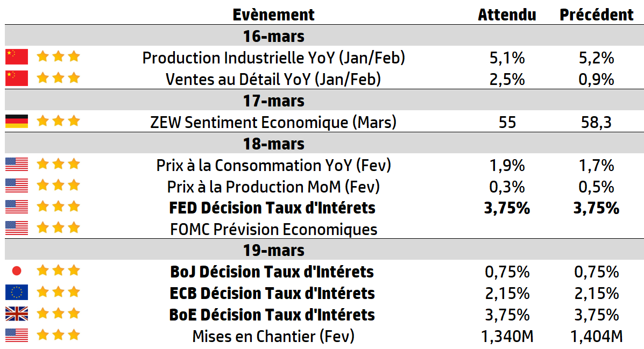Click the Précédent column header
This screenshot has height=349, width=644.
(x=596, y=15)
